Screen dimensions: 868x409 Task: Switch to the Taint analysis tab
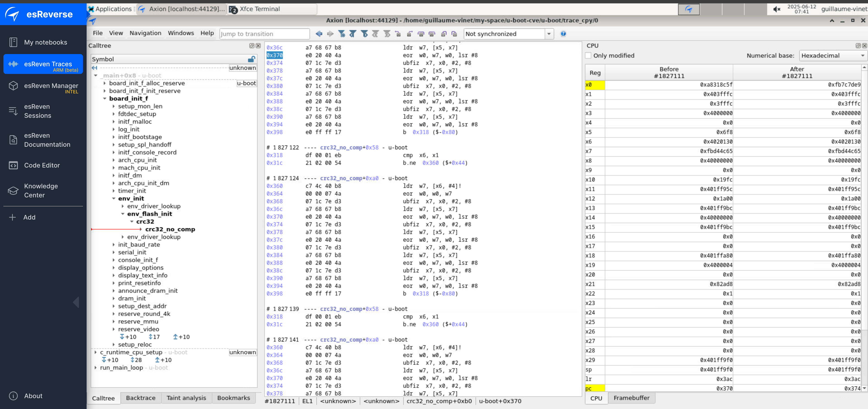186,398
